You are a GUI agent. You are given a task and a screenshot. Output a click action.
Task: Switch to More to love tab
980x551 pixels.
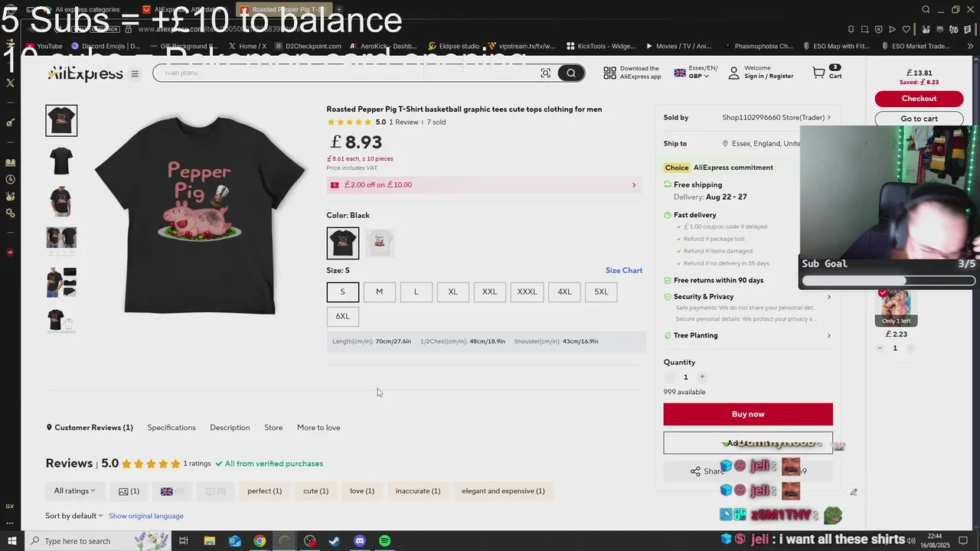(x=318, y=428)
